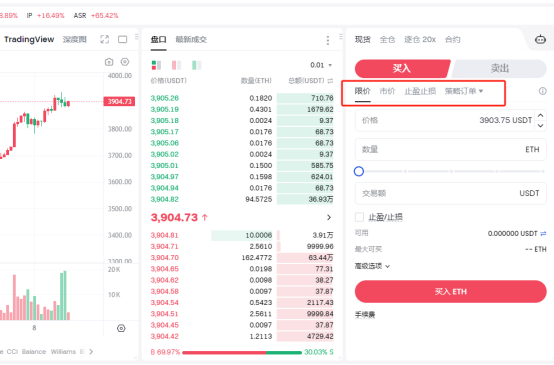Open chart settings icon beside camera
This screenshot has height=365, width=554.
pyautogui.click(x=125, y=62)
